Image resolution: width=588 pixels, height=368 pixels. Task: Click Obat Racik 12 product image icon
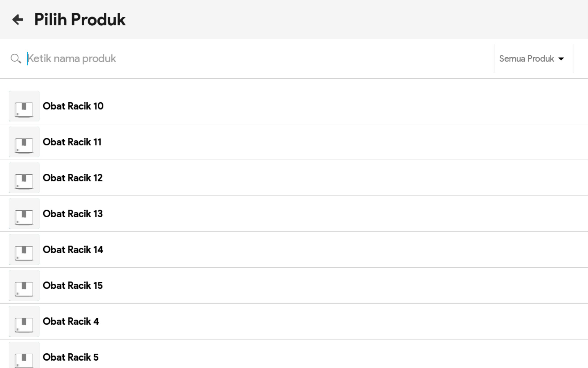point(24,178)
